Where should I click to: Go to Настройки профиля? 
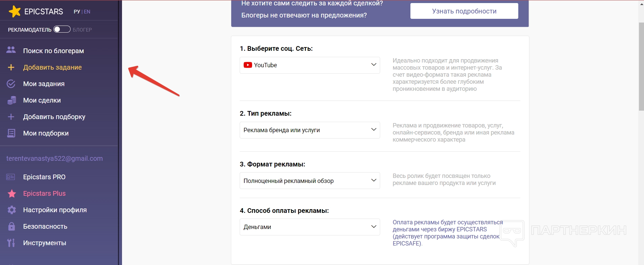coord(55,210)
